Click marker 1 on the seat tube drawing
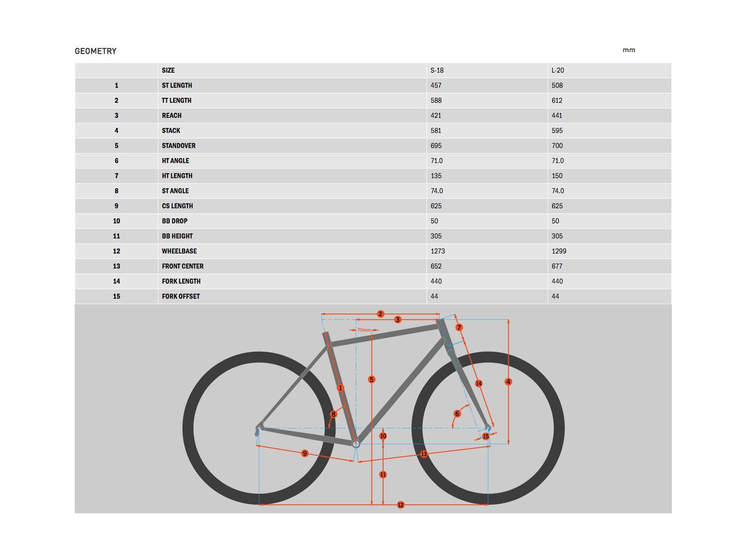This screenshot has height=560, width=747. coord(340,388)
